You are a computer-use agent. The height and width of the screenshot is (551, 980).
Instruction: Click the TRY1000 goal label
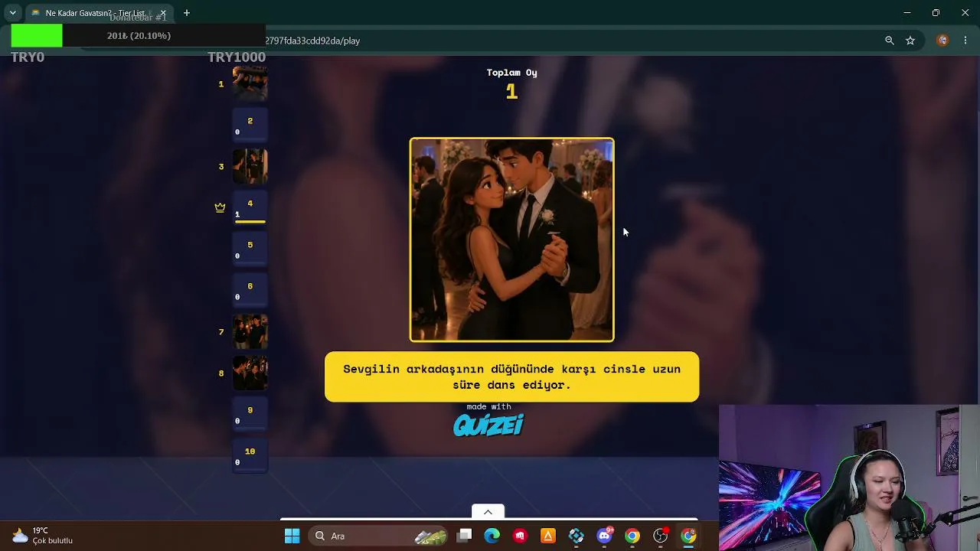(x=237, y=57)
